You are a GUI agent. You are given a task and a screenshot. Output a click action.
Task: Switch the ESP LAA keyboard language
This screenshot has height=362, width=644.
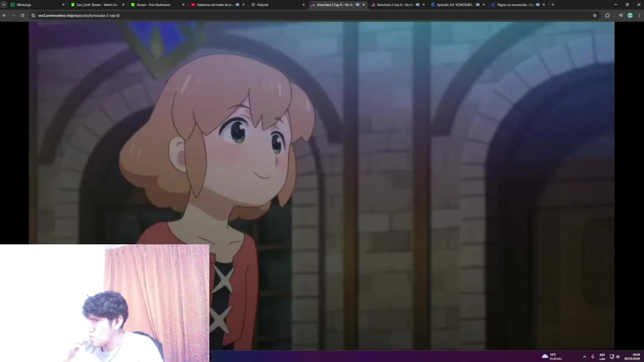pos(602,356)
